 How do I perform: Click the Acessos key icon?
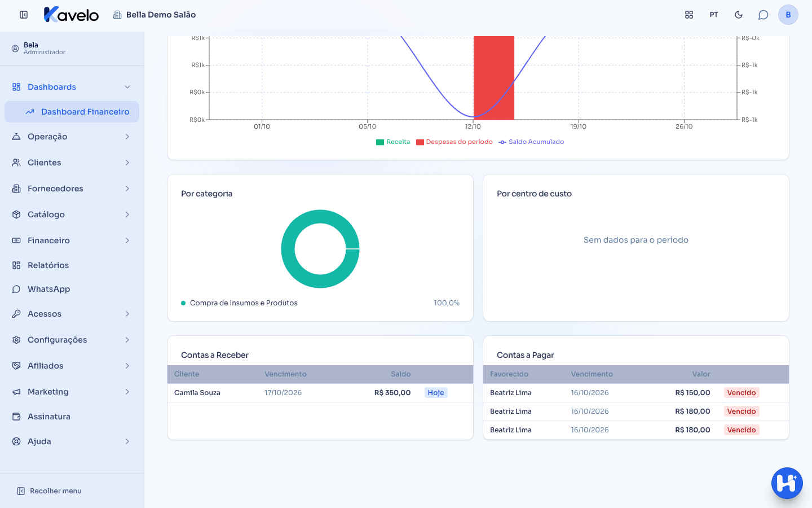(16, 314)
